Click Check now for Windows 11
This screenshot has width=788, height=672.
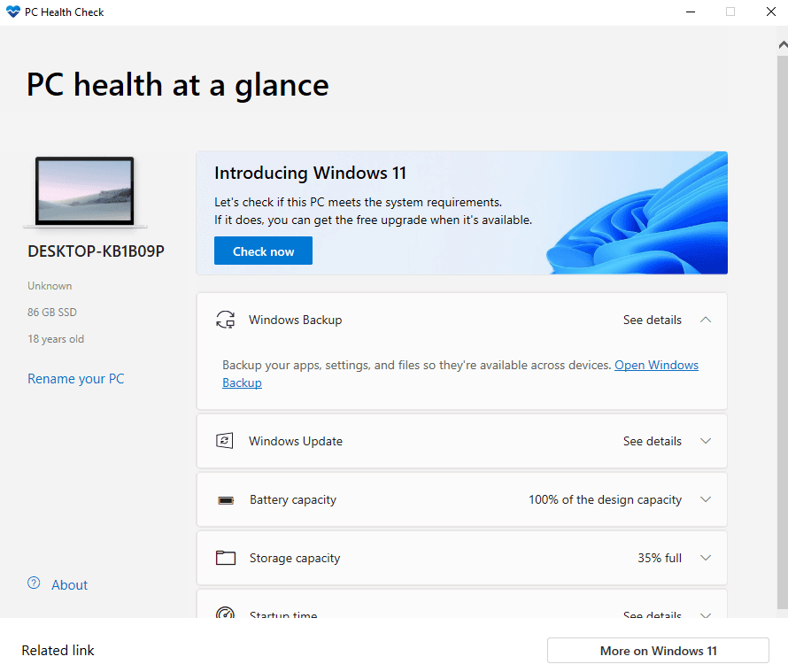(263, 251)
